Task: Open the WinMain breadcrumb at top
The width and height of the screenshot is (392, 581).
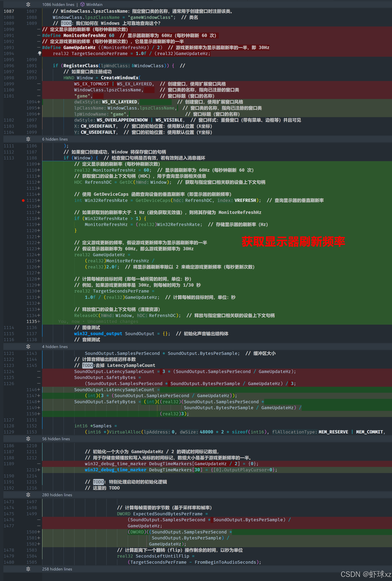Action: (x=91, y=4)
